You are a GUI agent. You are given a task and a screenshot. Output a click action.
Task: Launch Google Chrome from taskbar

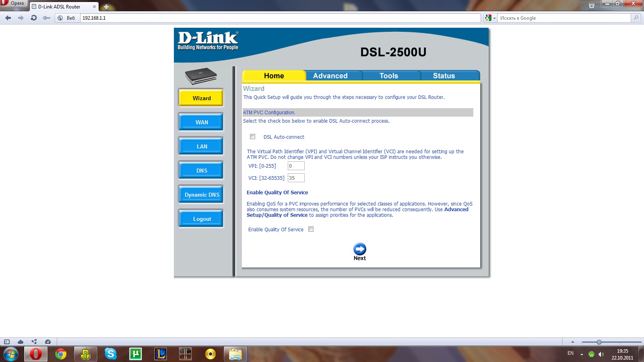61,354
